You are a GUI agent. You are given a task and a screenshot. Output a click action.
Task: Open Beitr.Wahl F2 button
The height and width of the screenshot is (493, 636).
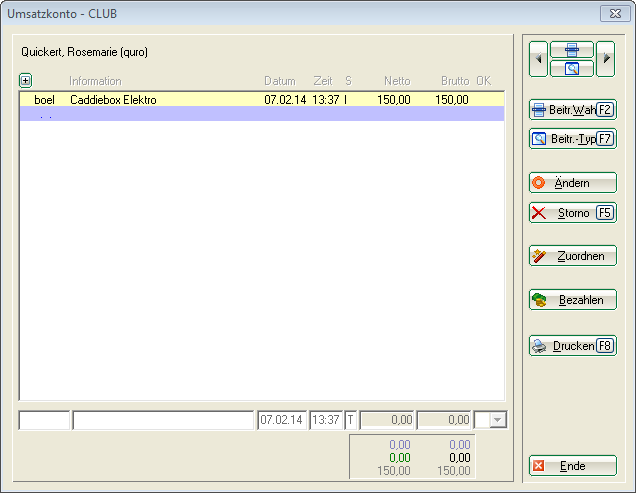tap(573, 110)
